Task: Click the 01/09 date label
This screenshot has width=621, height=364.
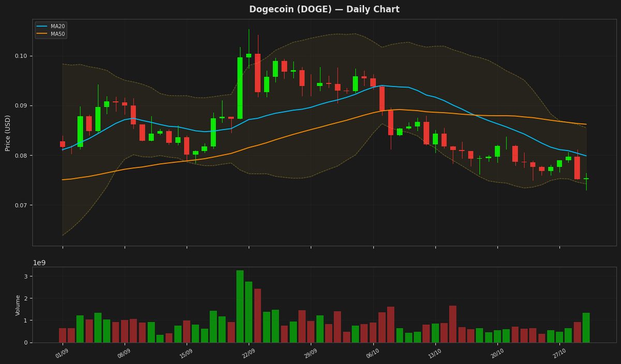Action: 62,353
